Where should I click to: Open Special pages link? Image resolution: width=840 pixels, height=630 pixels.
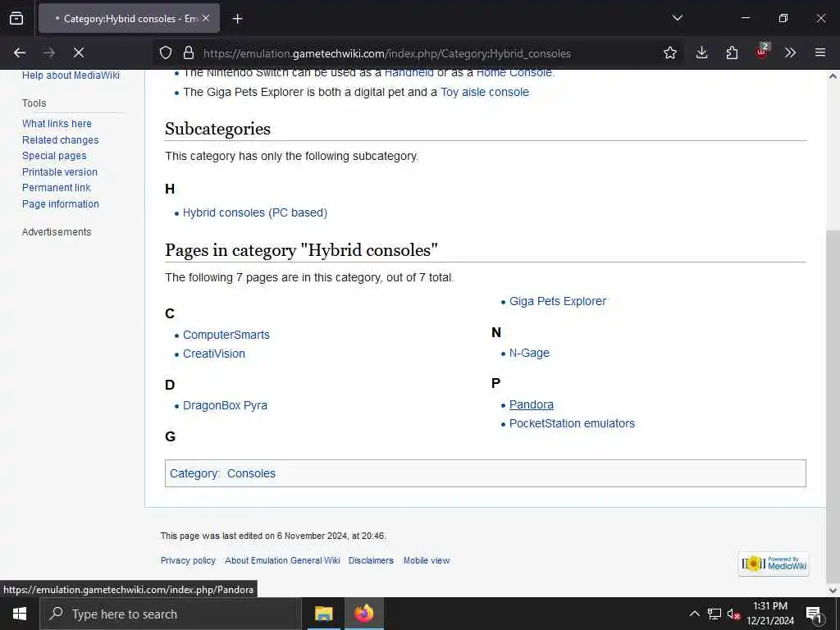pos(54,156)
